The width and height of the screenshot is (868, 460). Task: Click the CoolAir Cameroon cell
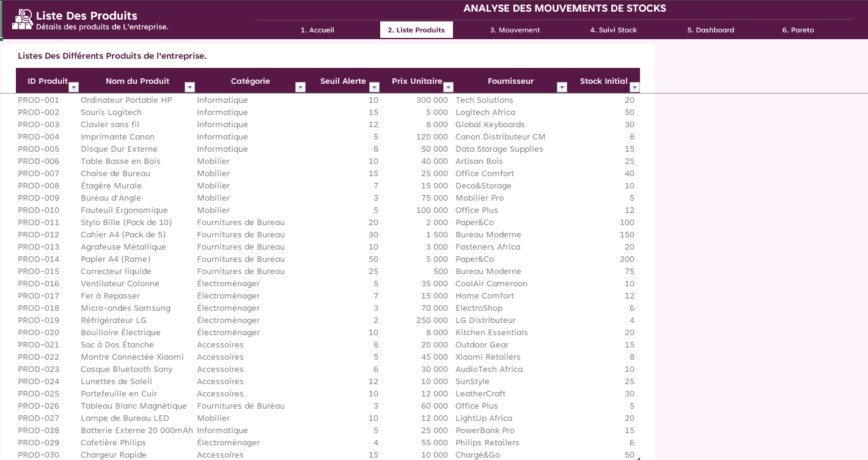510,283
